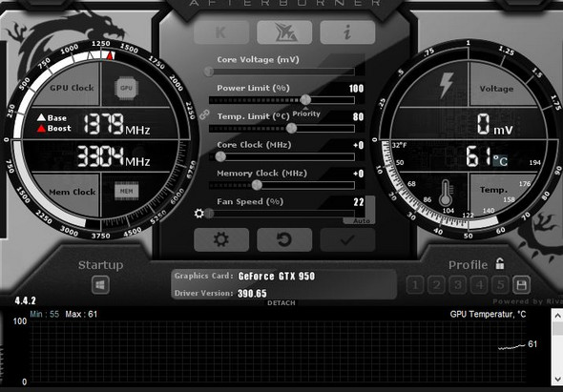Click the version number 4.4.2
The image size is (563, 392).
click(x=25, y=300)
